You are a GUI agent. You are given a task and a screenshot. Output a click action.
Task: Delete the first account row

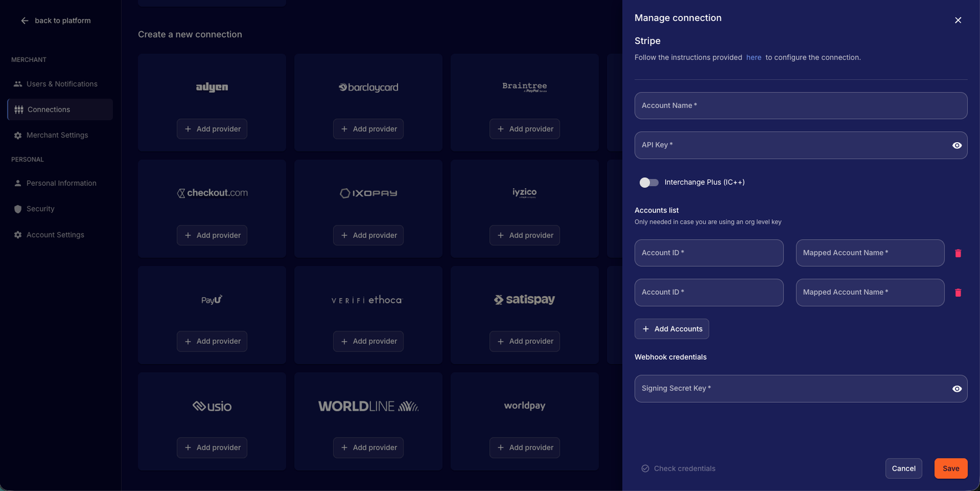(x=959, y=253)
